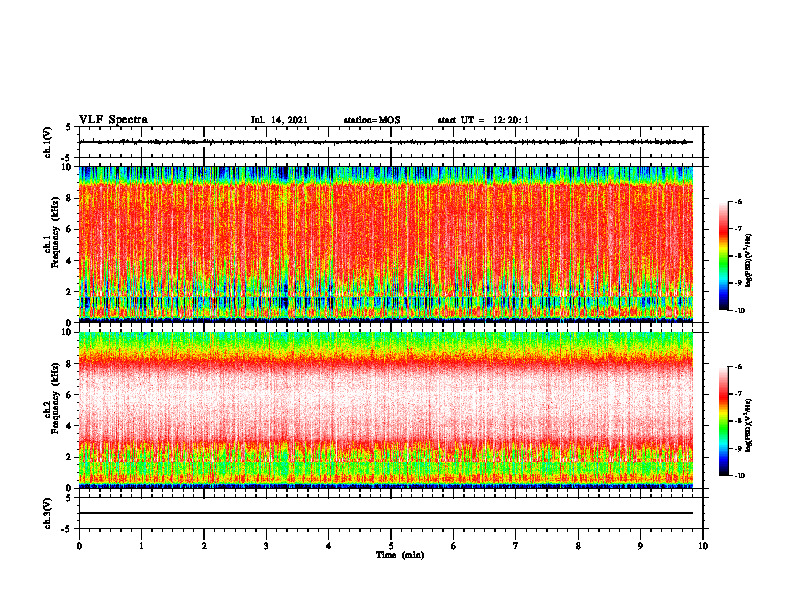Click the ch.1 color scale bar
This screenshot has height=612, width=792.
(724, 256)
